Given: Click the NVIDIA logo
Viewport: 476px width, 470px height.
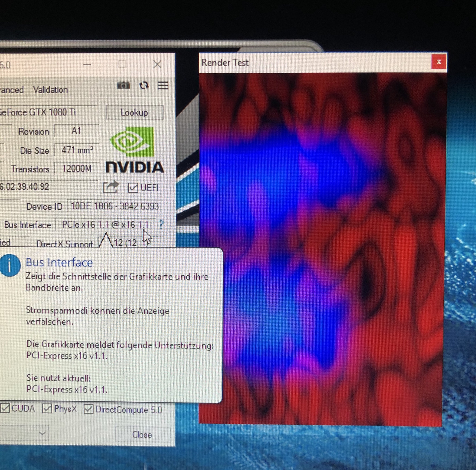Looking at the screenshot, I should [x=134, y=150].
